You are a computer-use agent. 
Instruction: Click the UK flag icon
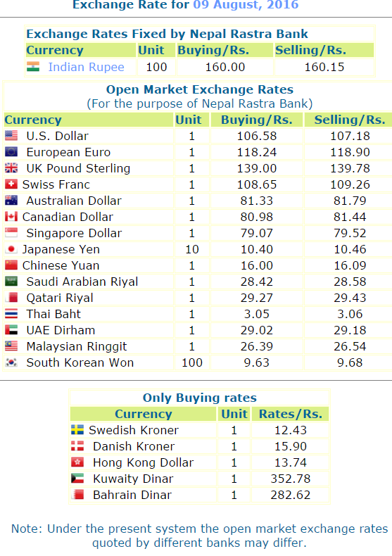[11, 168]
